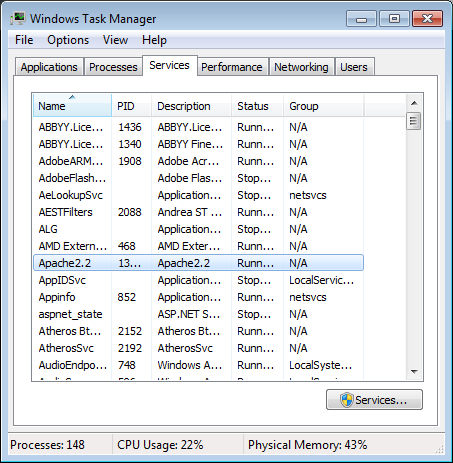Sort by the PID column header
This screenshot has width=453, height=463.
pos(132,106)
